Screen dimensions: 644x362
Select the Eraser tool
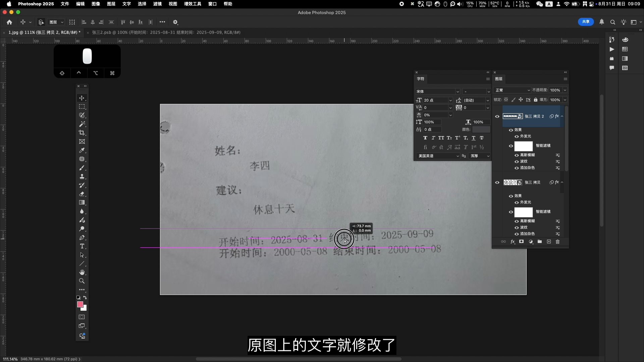pos(82,194)
